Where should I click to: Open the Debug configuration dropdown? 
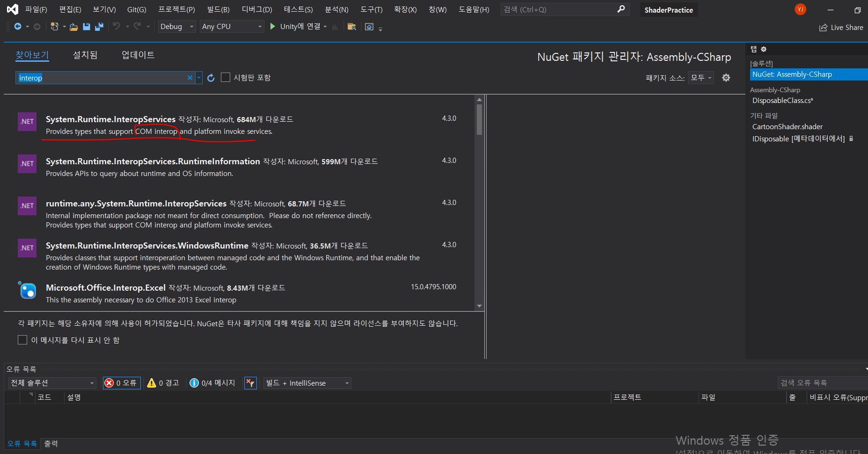pos(176,27)
